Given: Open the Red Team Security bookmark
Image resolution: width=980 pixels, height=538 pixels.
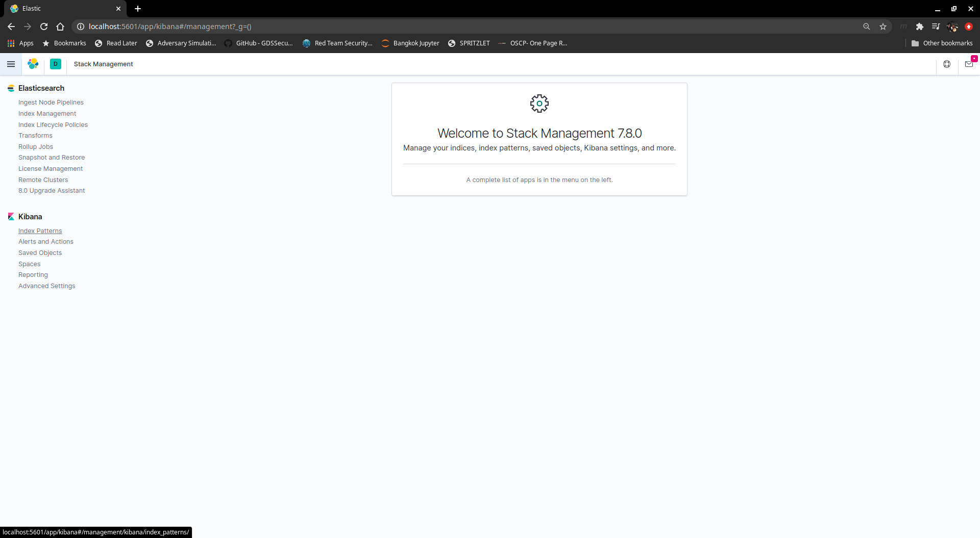Looking at the screenshot, I should (x=337, y=43).
